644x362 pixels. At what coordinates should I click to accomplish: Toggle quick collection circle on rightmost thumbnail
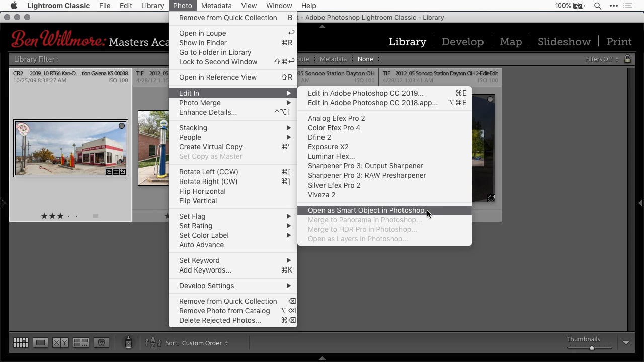click(490, 100)
